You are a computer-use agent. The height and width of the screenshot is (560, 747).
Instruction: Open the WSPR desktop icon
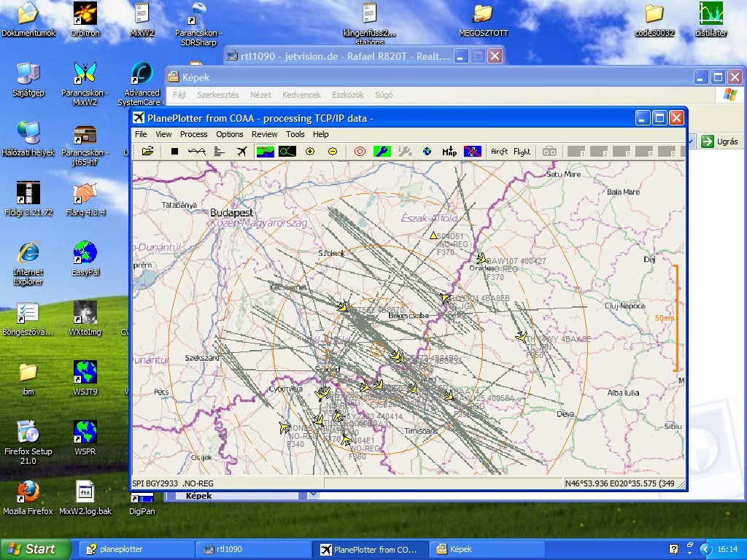(85, 437)
